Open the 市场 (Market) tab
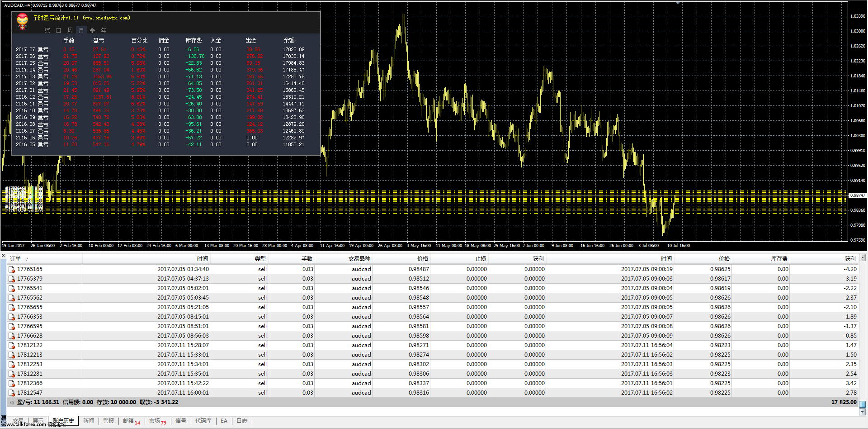868x429 pixels. [158, 421]
